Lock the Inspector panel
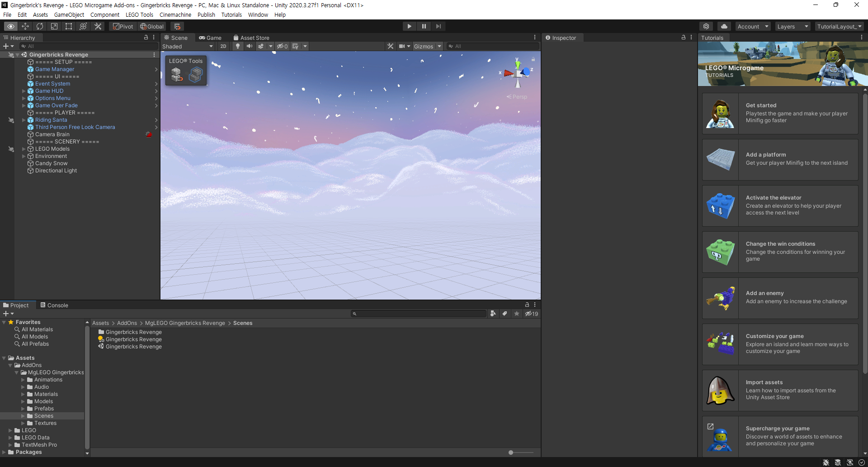The height and width of the screenshot is (467, 868). [x=684, y=38]
